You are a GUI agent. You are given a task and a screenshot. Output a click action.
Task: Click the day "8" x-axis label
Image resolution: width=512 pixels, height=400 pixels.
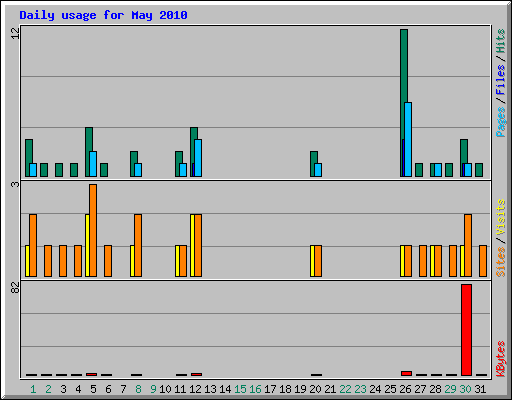[138, 389]
